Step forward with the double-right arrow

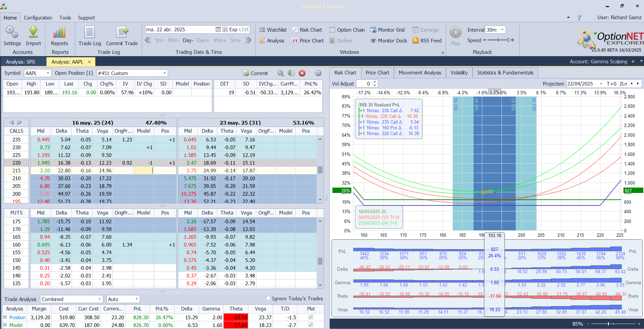click(248, 40)
